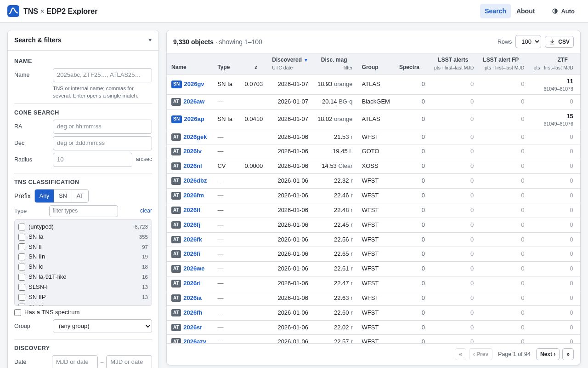Tick the SLSN-I type checkbox
Screen dimensions: 588x368
pos(22,287)
